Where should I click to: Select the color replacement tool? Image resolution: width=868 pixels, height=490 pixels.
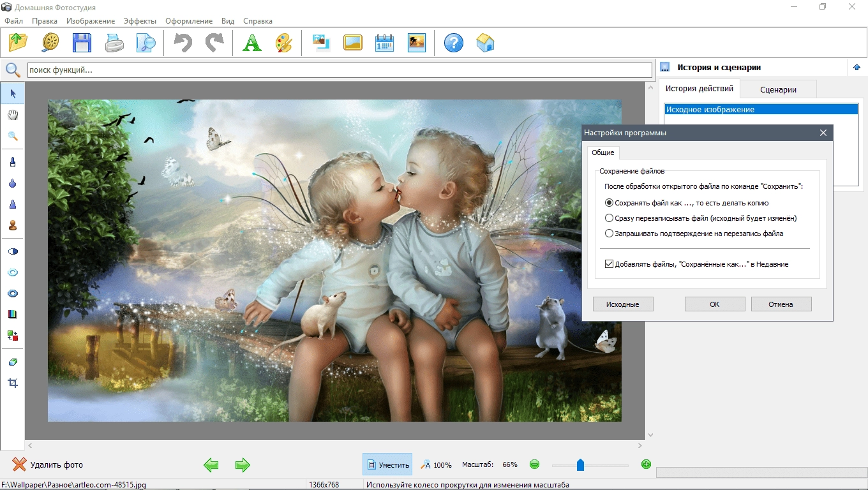[x=13, y=335]
